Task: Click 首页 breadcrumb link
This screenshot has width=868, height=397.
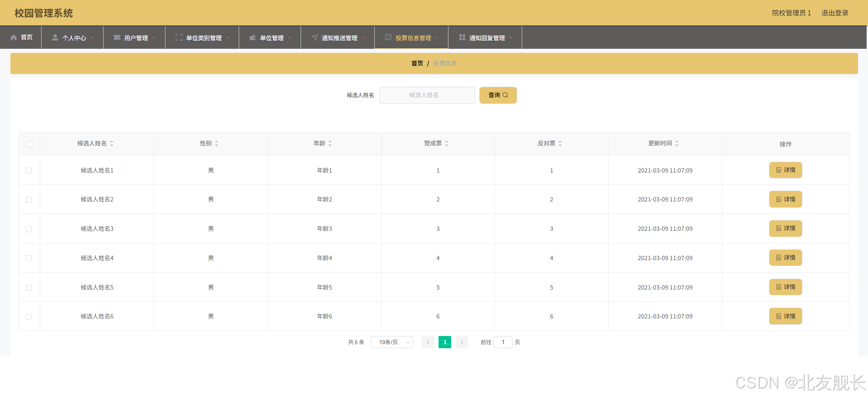Action: pyautogui.click(x=417, y=63)
